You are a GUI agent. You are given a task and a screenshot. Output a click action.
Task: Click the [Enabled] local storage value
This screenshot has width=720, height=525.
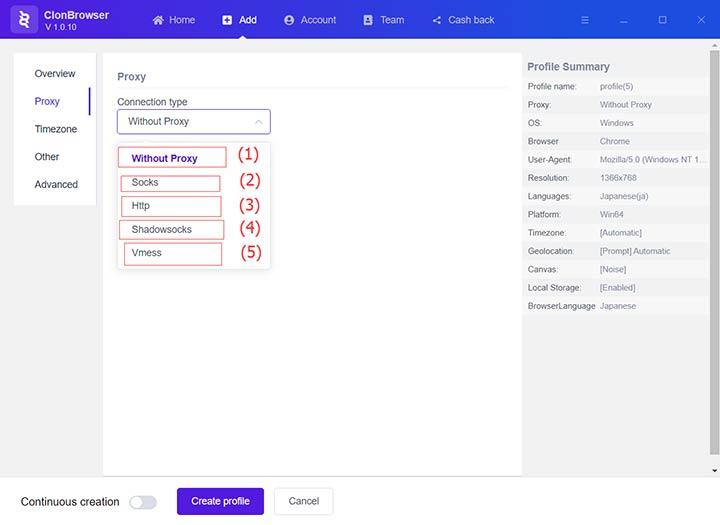pyautogui.click(x=617, y=288)
